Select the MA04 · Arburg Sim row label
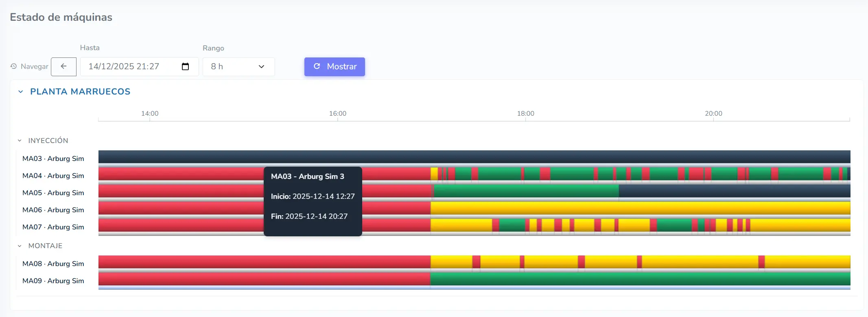This screenshot has height=317, width=868. [53, 176]
